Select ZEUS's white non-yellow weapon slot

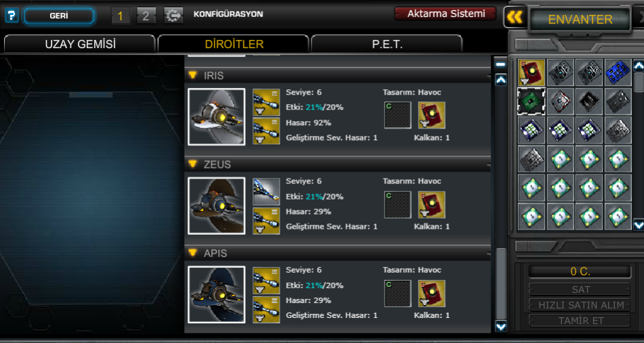266,191
